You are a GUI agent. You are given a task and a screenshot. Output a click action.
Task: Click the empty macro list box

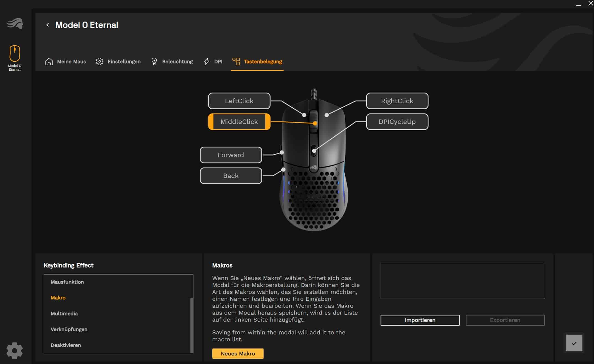[462, 280]
